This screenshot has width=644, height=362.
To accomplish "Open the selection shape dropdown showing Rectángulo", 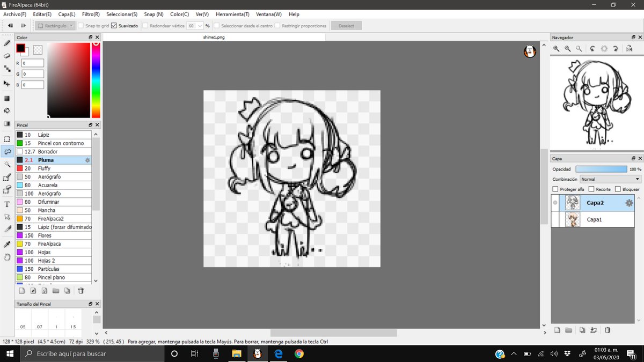I will pyautogui.click(x=72, y=25).
